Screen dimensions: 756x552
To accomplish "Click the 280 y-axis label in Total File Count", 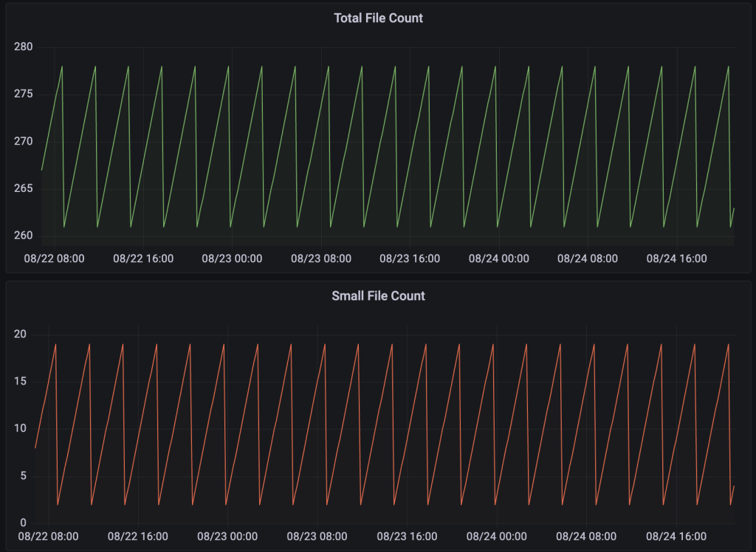I will (x=24, y=47).
